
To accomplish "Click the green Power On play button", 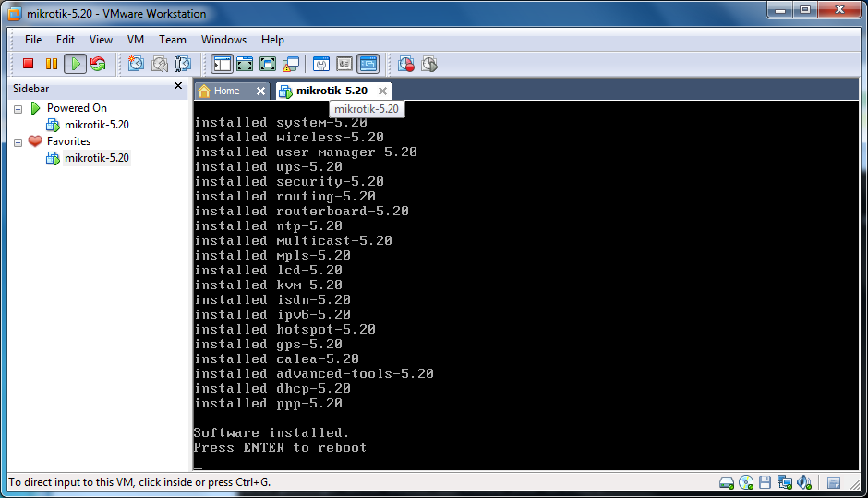I will pos(76,64).
